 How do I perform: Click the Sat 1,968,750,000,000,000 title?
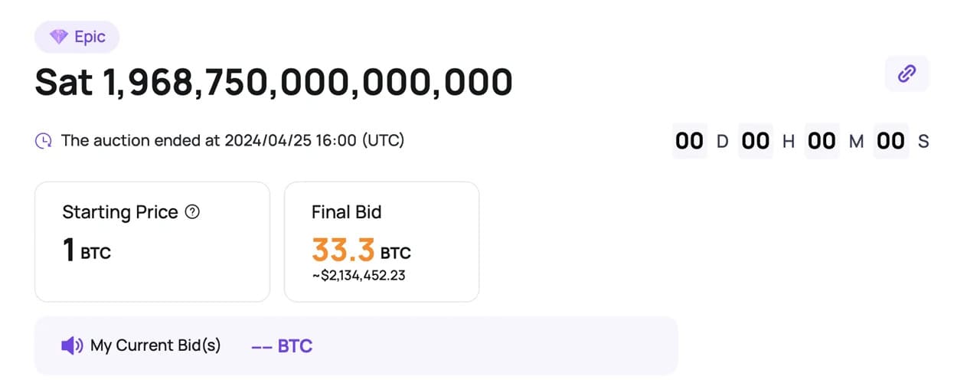273,83
